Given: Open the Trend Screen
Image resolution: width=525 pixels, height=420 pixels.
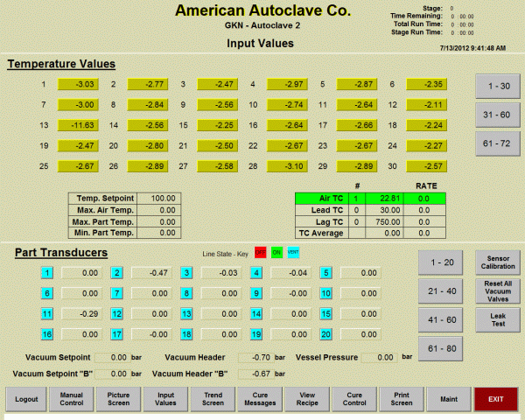Looking at the screenshot, I should tap(213, 399).
